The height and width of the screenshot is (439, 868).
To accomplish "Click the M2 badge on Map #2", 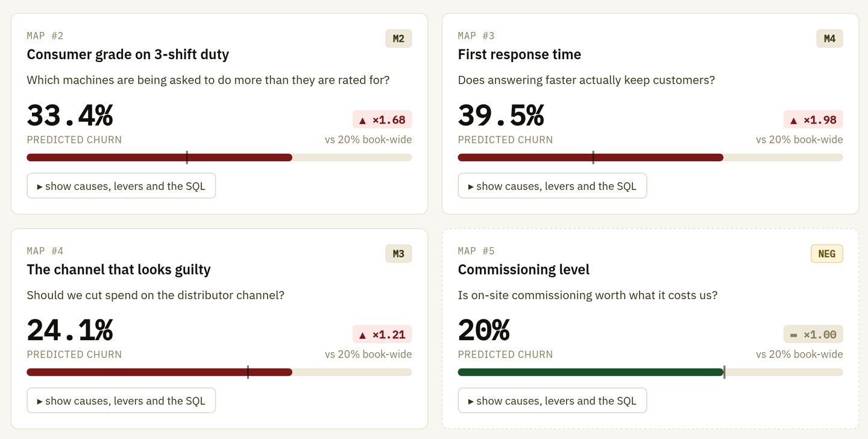I will pyautogui.click(x=398, y=39).
